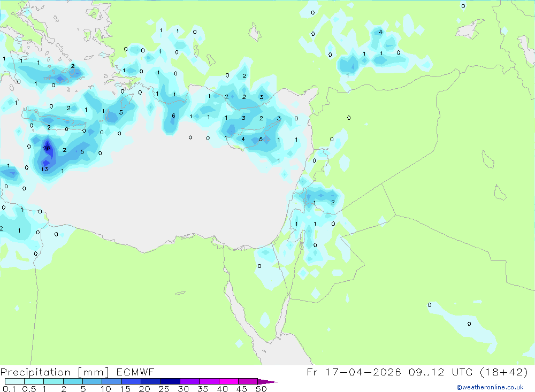
Task: Pick the legend swatch between 5 and 10
Action: [92, 381]
